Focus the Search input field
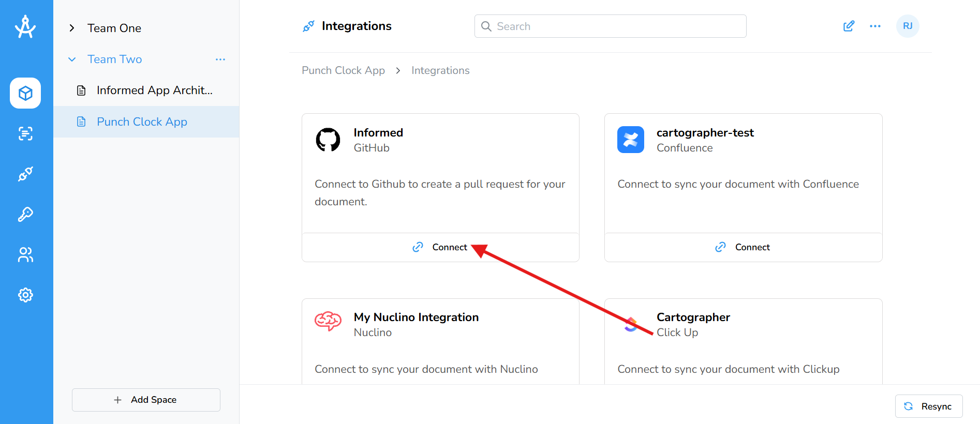Viewport: 980px width, 424px height. (x=610, y=26)
